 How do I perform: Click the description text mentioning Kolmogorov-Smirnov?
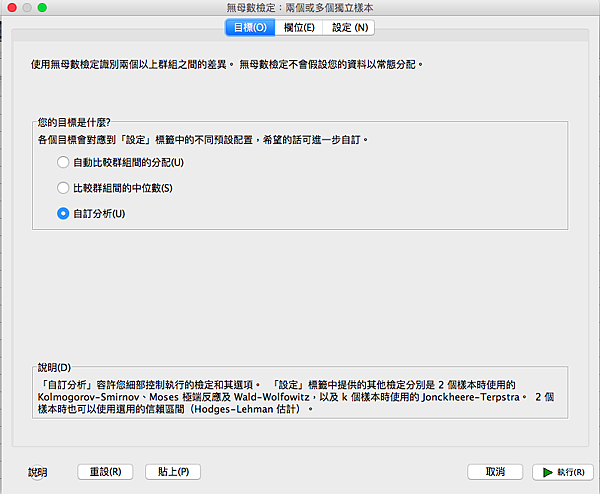296,397
